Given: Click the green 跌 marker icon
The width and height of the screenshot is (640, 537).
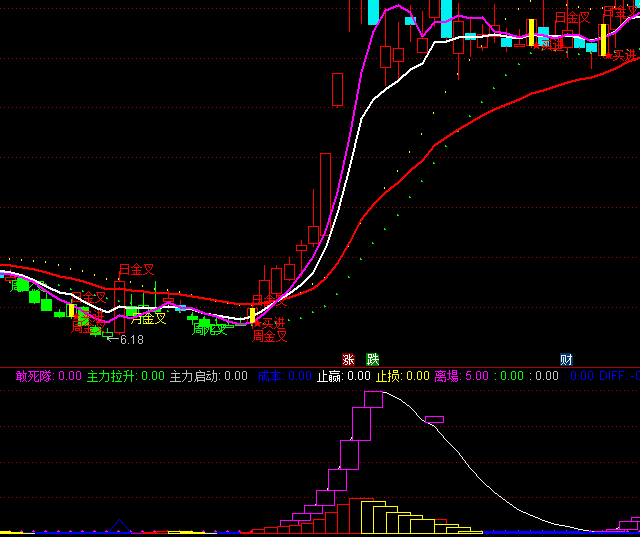Looking at the screenshot, I should point(373,360).
